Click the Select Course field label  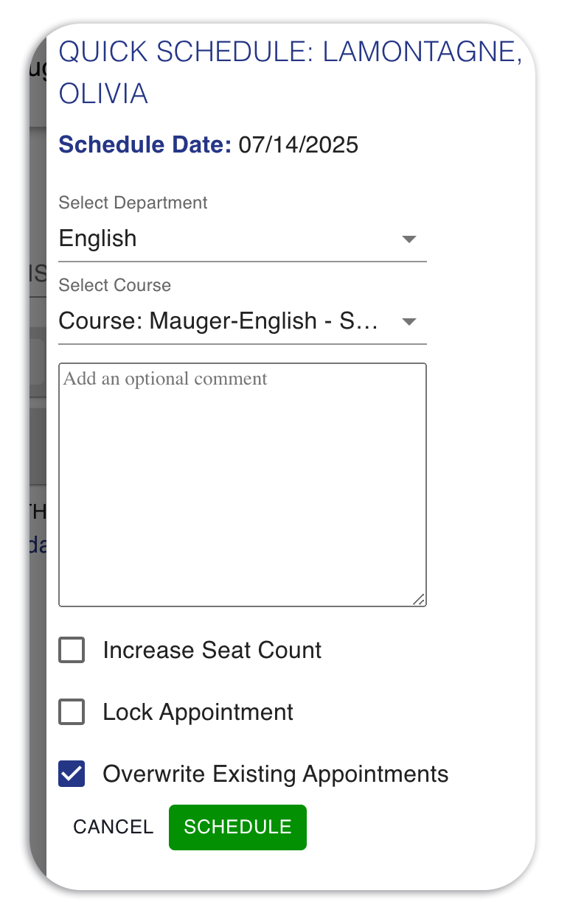[115, 286]
